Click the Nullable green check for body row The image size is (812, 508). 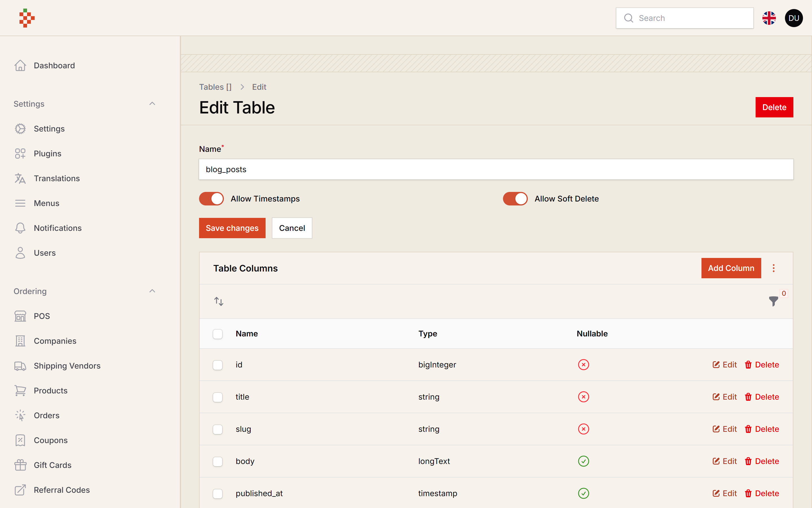[584, 461]
